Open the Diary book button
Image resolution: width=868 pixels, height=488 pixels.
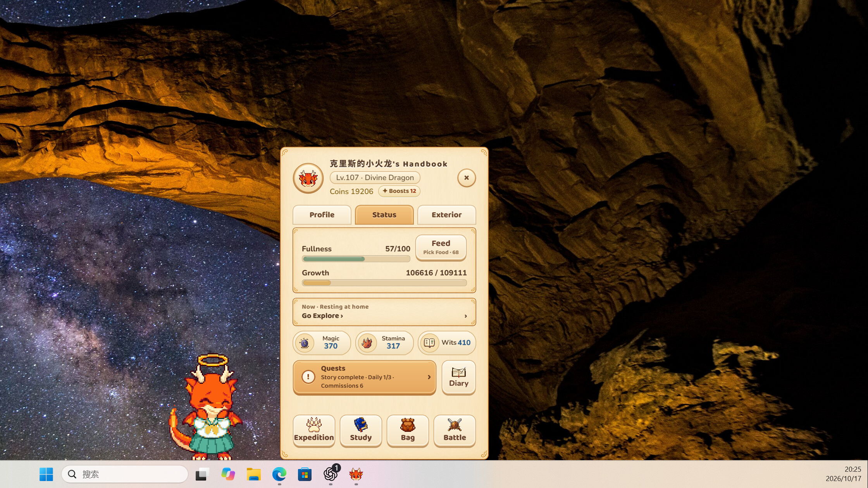(458, 377)
